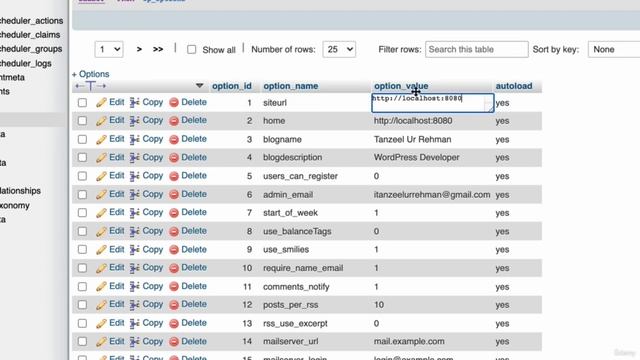Viewport: 640px width, 360px height.
Task: Sort by option_id column header
Action: click(232, 86)
